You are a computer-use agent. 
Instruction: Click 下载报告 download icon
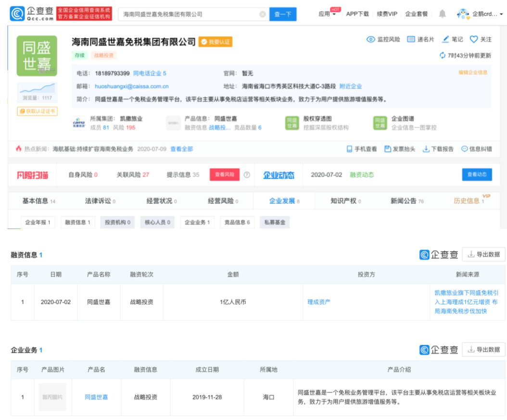click(x=426, y=149)
